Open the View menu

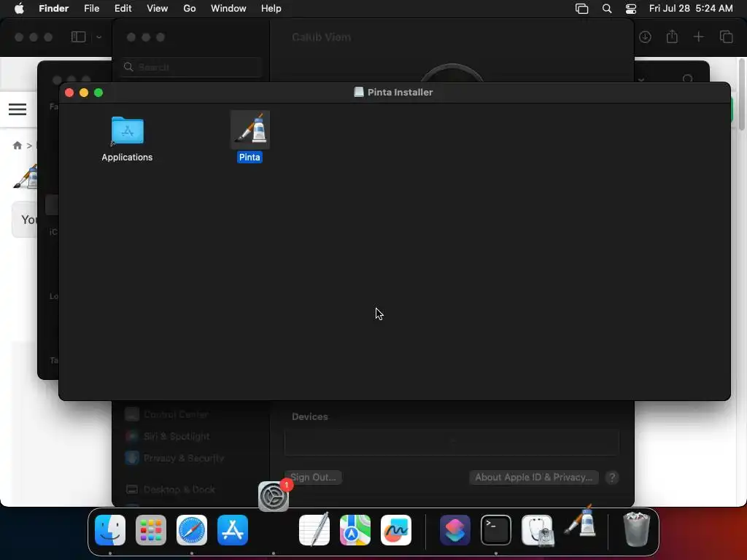coord(158,9)
